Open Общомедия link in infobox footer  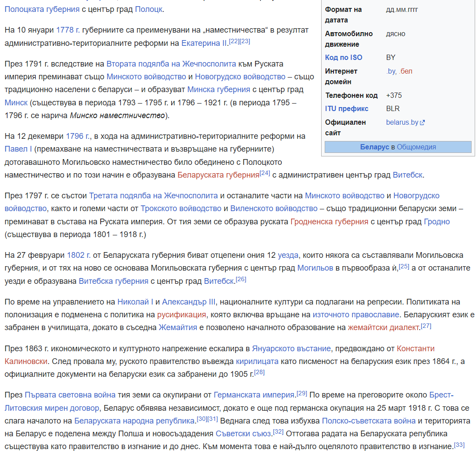[416, 147]
